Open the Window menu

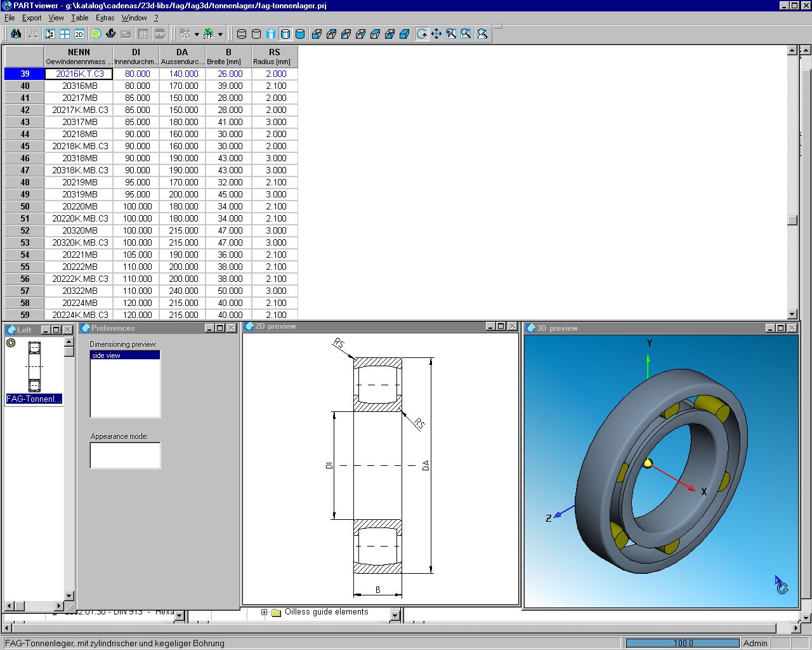(x=134, y=18)
